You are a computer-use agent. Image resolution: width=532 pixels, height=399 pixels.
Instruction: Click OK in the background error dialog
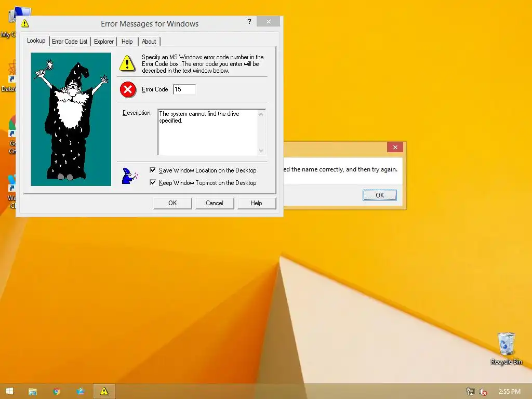[380, 195]
